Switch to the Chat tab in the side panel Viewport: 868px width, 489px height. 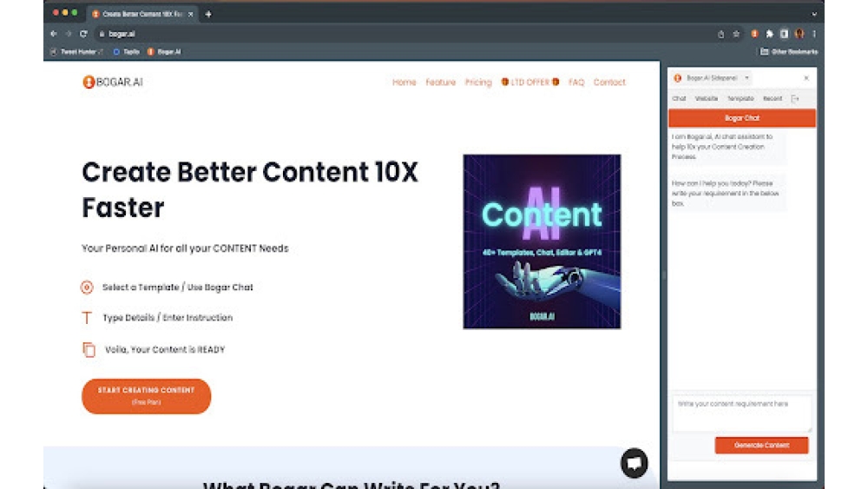pyautogui.click(x=680, y=98)
